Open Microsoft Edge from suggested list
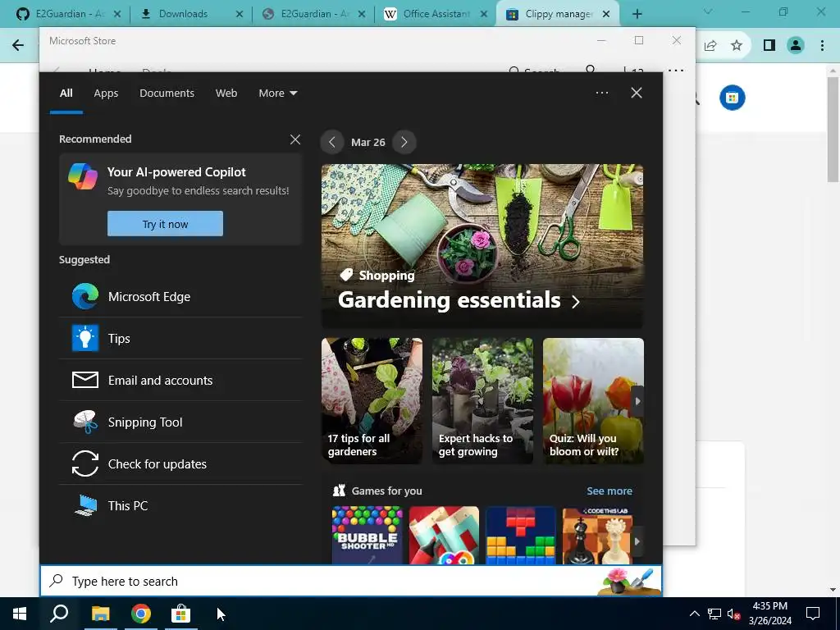The image size is (840, 630). tap(180, 297)
